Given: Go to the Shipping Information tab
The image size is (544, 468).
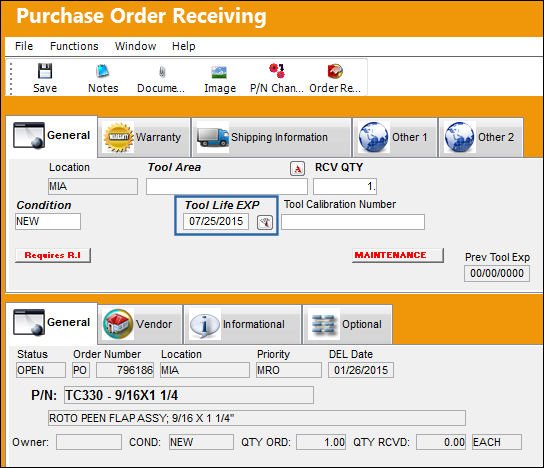Looking at the screenshot, I should point(271,137).
